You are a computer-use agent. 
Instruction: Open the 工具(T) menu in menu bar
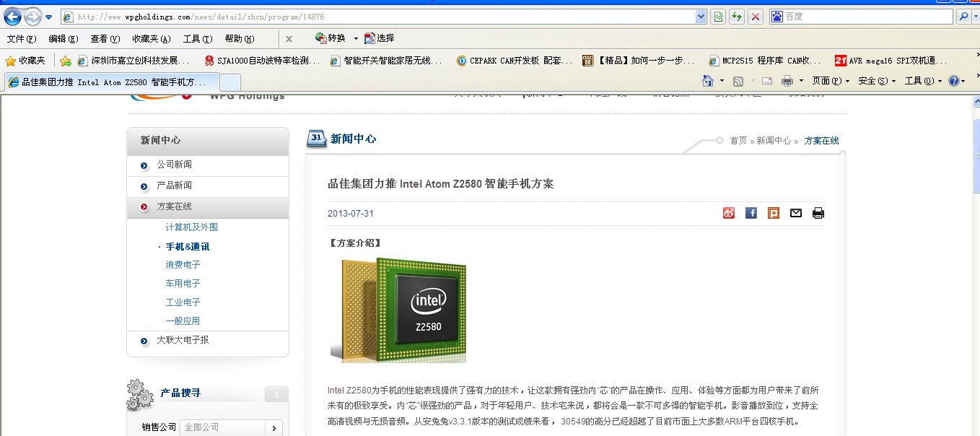[198, 39]
